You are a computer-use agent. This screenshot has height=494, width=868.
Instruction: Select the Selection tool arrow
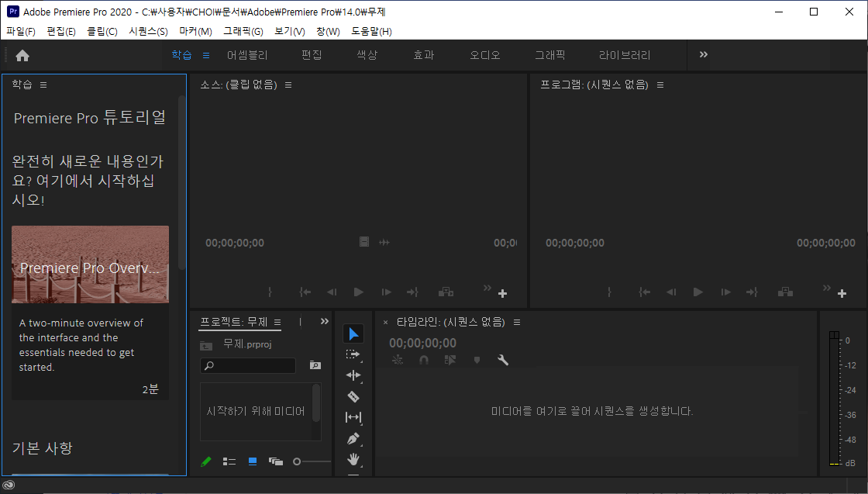[353, 334]
